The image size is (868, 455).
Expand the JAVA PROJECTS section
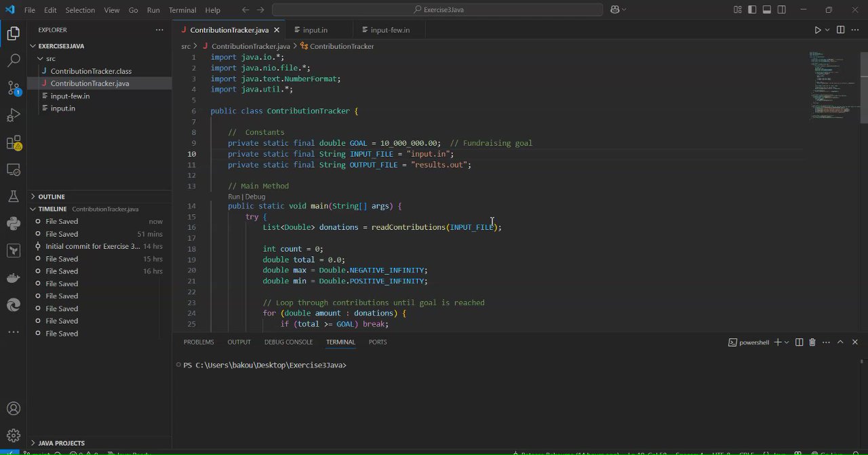pyautogui.click(x=61, y=443)
